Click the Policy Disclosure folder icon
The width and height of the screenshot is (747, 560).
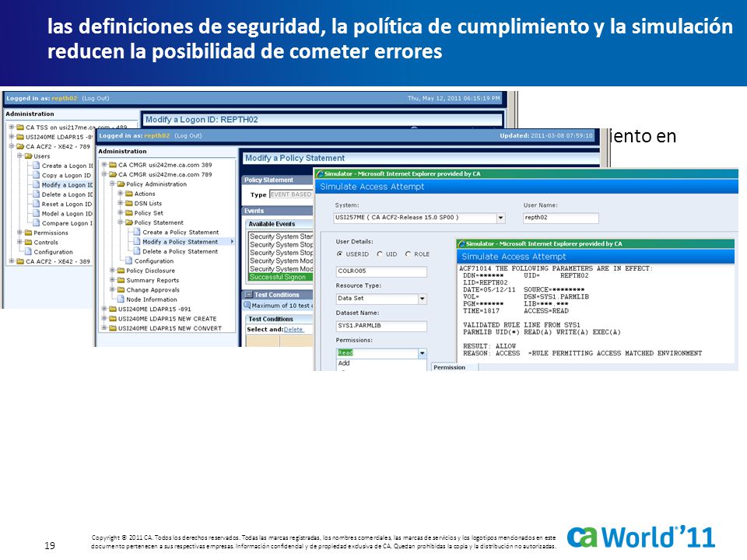(x=121, y=270)
